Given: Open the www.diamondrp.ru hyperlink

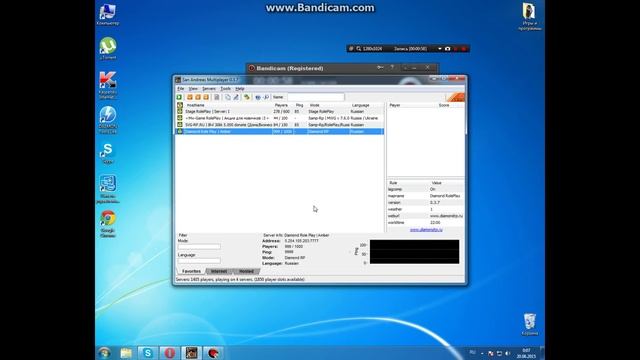Looking at the screenshot, I should (426, 230).
